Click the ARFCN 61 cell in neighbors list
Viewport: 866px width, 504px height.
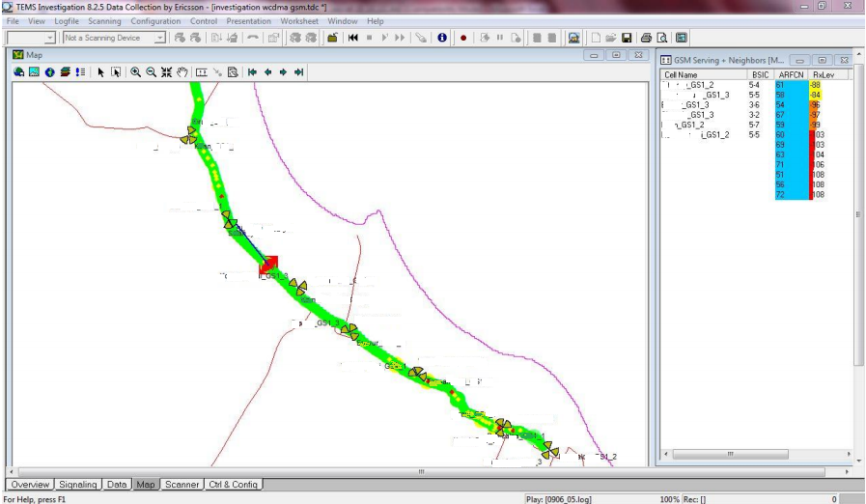791,85
